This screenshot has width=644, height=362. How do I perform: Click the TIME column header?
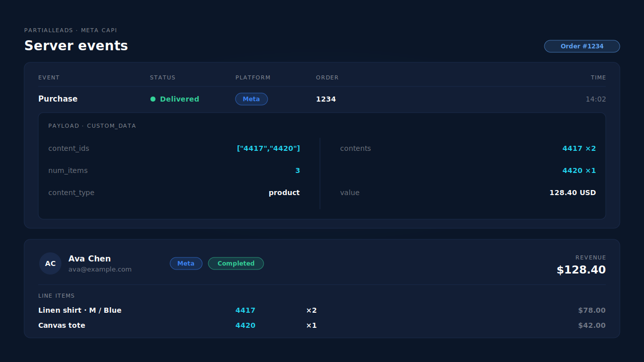(x=598, y=77)
